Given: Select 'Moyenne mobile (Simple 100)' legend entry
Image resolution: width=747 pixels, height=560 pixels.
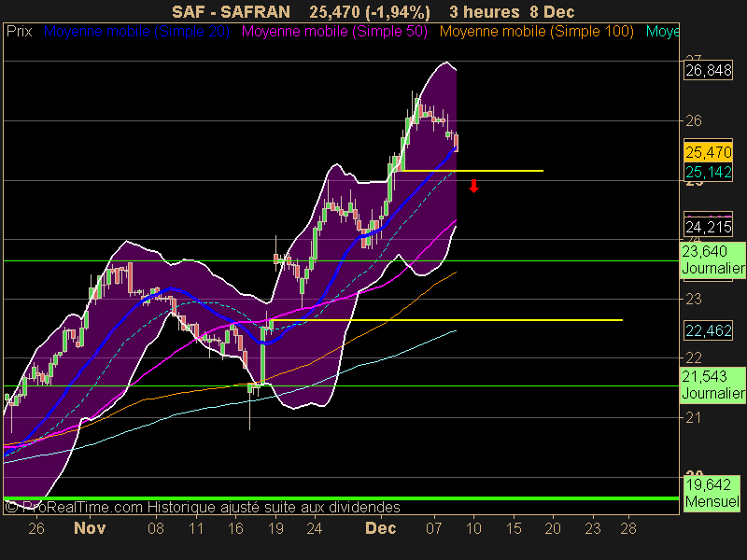Looking at the screenshot, I should click(536, 32).
